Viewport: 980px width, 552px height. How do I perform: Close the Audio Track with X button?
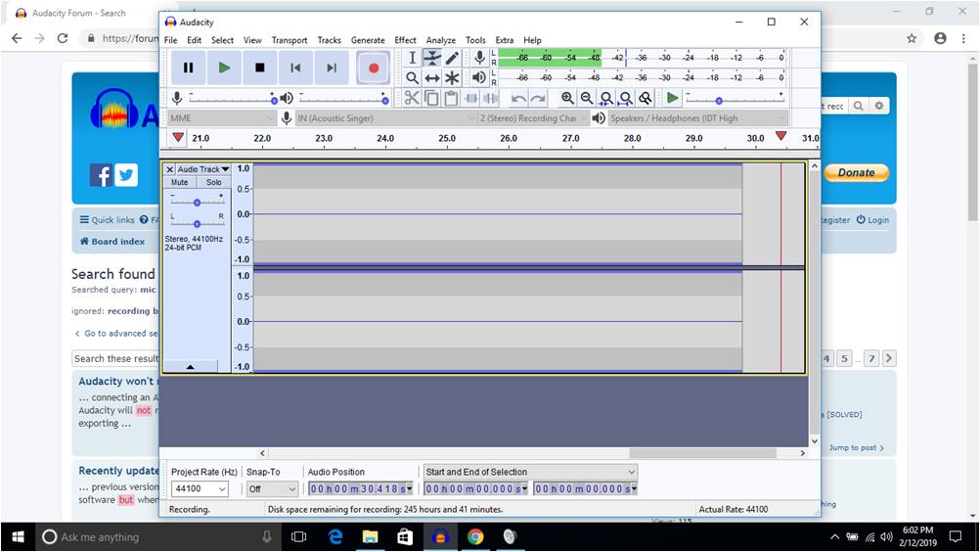pos(169,169)
